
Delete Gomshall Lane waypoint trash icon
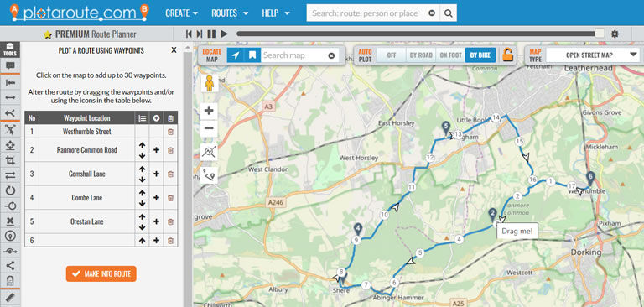click(170, 174)
